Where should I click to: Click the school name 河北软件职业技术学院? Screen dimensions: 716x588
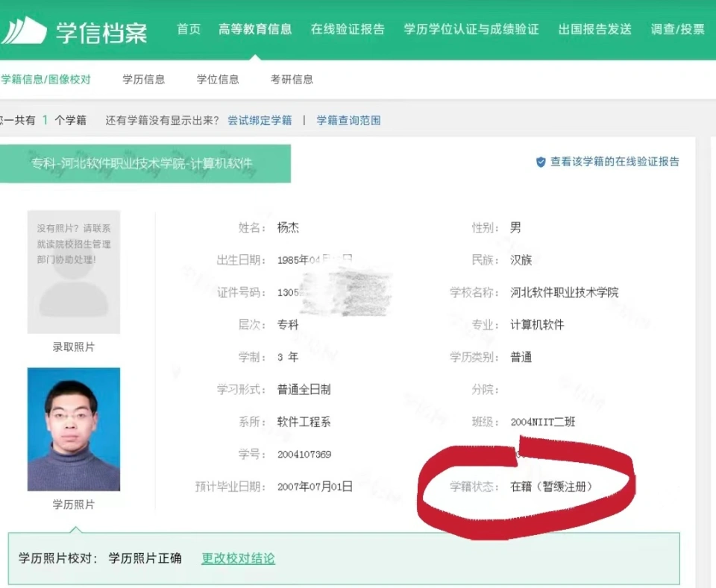coord(565,292)
